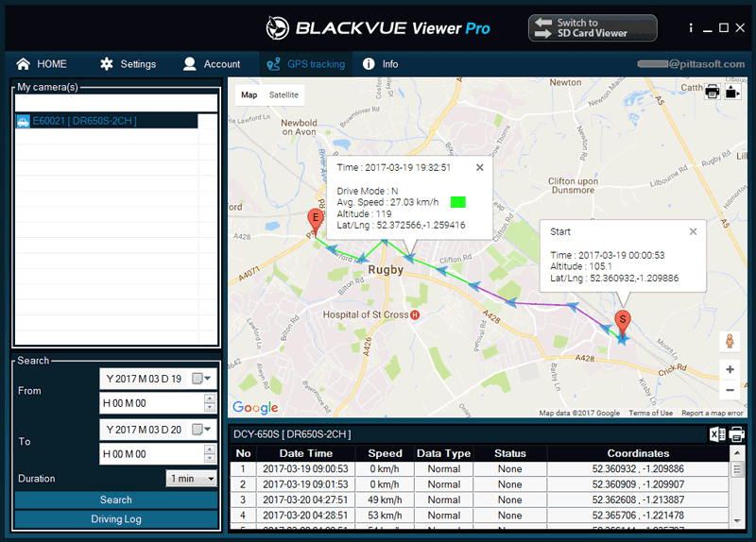
Task: Expand the Duration dropdown
Action: tap(192, 479)
